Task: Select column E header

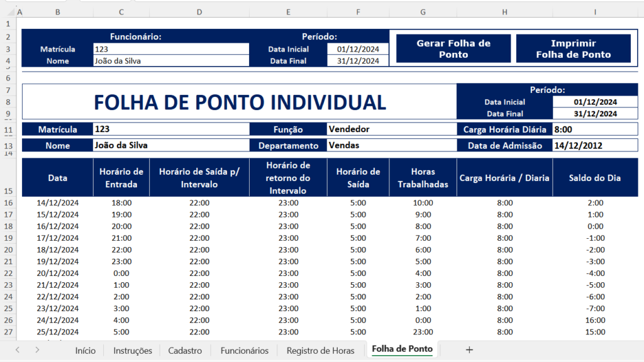Action: pos(288,13)
